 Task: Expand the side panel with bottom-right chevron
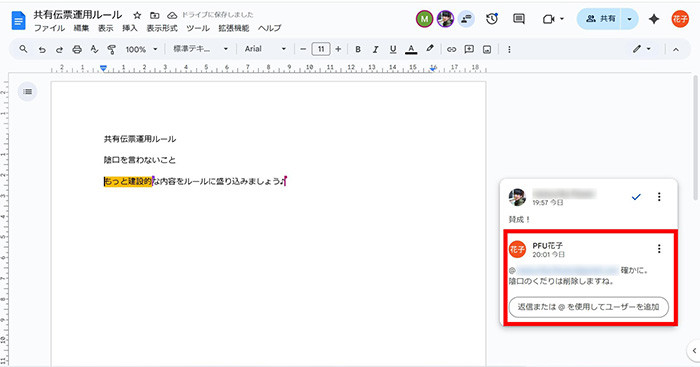693,350
